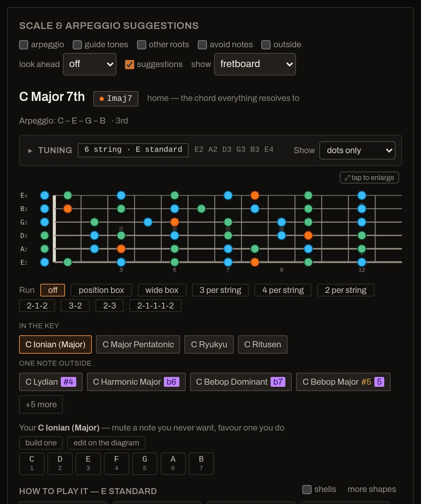Click green dot on G3 string fret 2

(94, 222)
